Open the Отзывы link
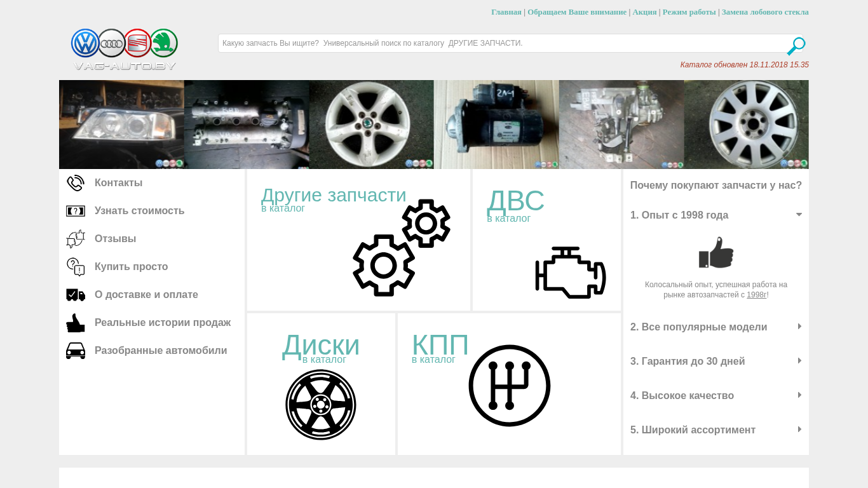868x488 pixels. (x=115, y=239)
